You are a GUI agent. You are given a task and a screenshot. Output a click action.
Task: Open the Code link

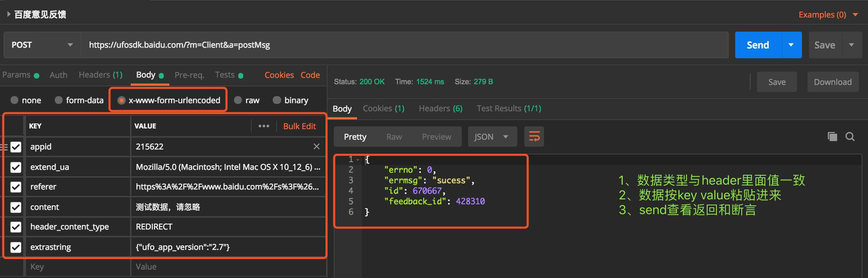click(310, 75)
